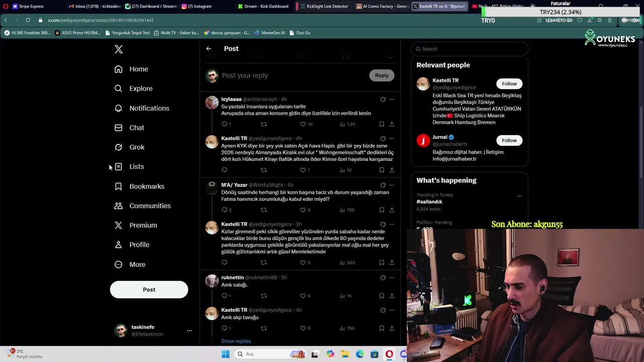644x362 pixels.
Task: Open more options on M'A/ Yazar's reply
Action: 392,185
